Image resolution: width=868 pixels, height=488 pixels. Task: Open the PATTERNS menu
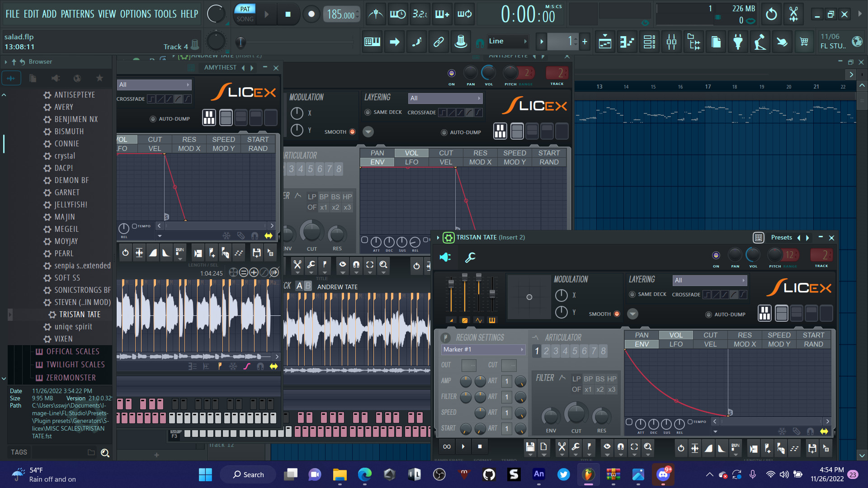pos(78,14)
